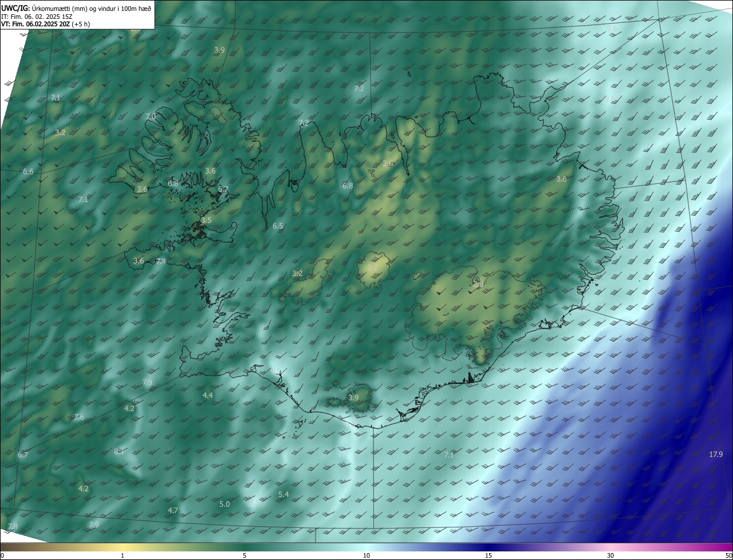Click the 6.5 precipitable water value
This screenshot has width=733, height=560.
(278, 226)
